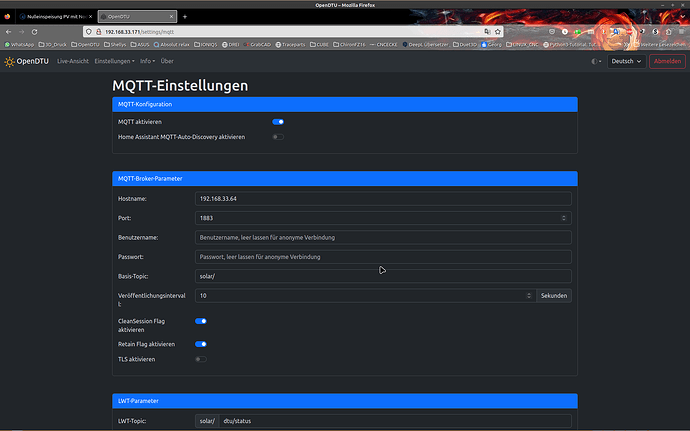This screenshot has height=431, width=690.
Task: Click the insecure-connection padlock icon
Action: click(x=99, y=32)
